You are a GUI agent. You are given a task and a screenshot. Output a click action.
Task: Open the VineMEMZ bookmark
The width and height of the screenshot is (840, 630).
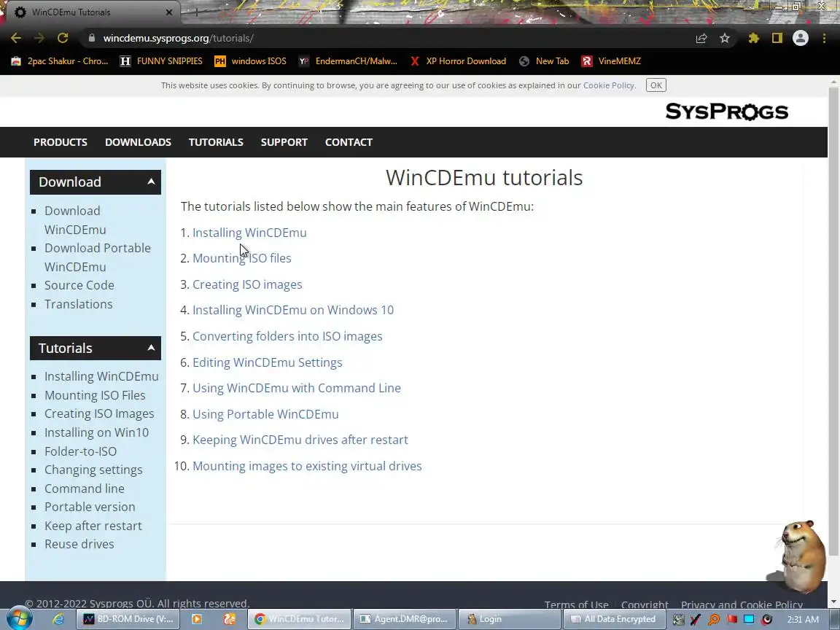611,61
